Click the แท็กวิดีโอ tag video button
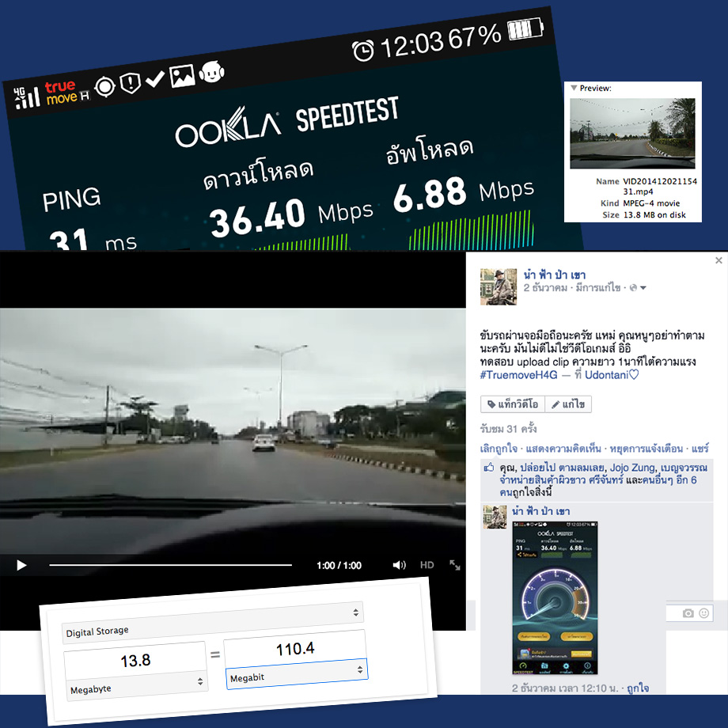 513,404
